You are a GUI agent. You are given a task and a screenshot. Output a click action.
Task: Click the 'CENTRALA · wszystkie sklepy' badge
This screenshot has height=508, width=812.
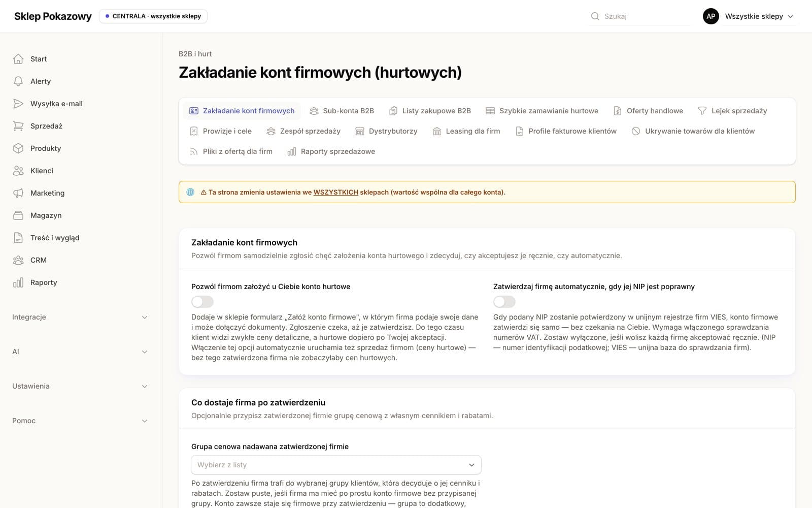[153, 16]
